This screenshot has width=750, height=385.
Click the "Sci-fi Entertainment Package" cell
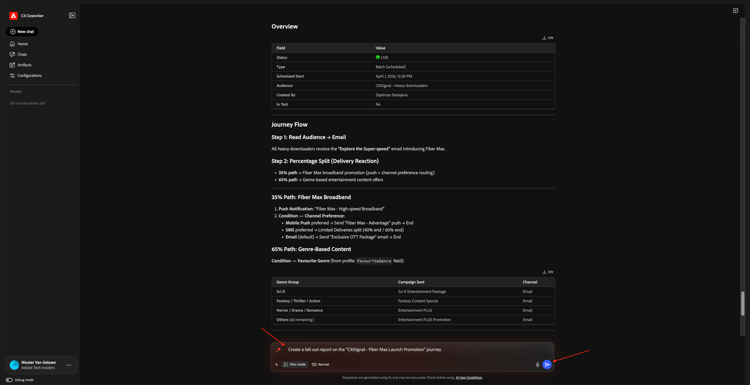click(422, 292)
